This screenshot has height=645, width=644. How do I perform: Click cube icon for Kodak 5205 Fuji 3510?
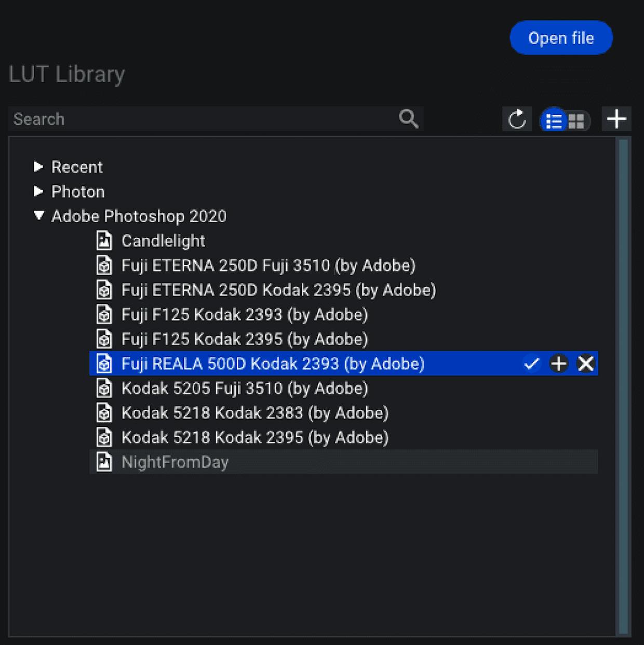point(104,388)
